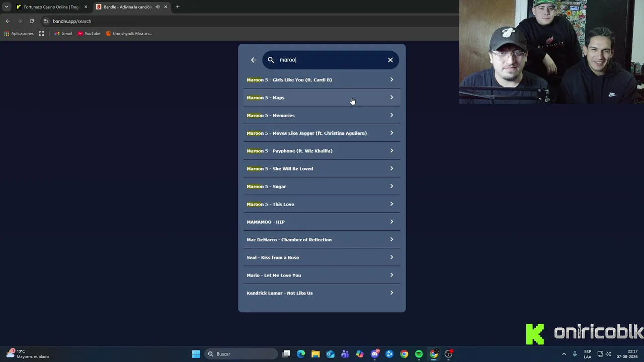Open a new browser tab
This screenshot has height=362, width=644.
click(x=178, y=7)
